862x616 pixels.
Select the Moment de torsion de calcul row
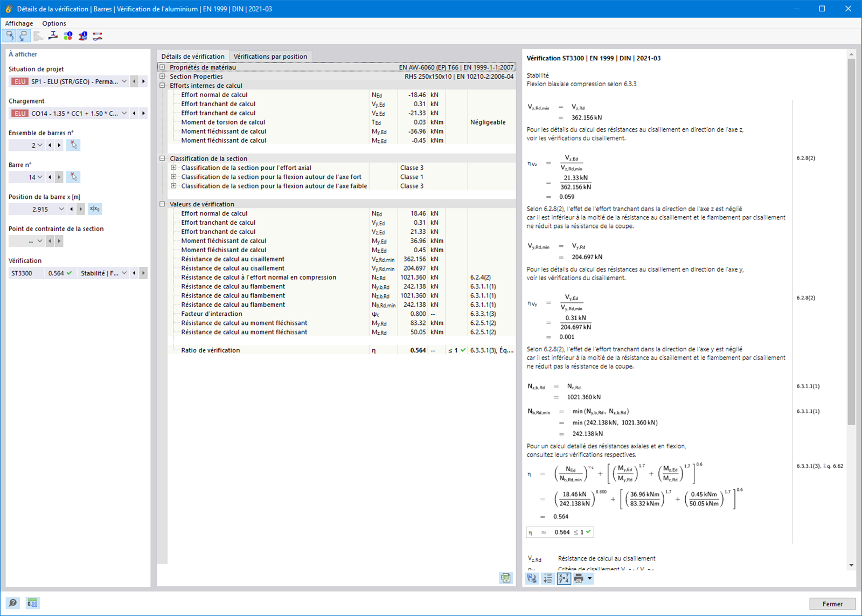(342, 122)
